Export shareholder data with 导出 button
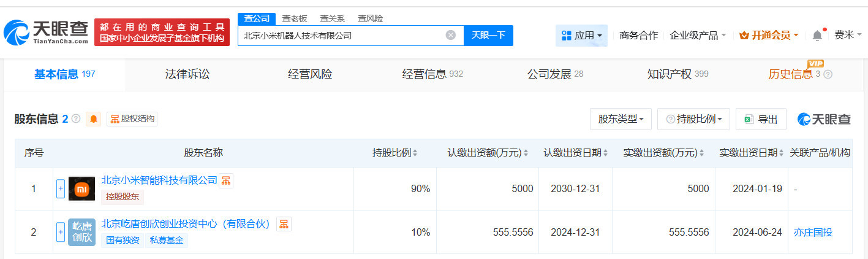 761,119
